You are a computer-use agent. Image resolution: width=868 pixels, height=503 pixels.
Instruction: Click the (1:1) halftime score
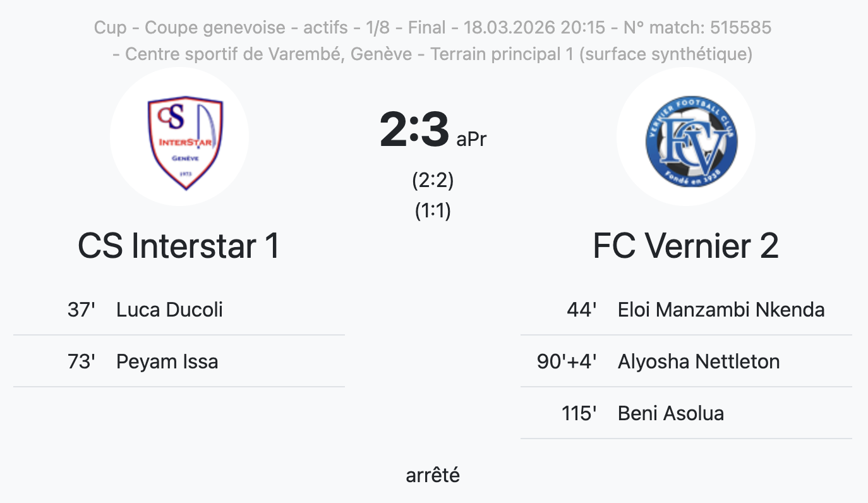tap(433, 210)
